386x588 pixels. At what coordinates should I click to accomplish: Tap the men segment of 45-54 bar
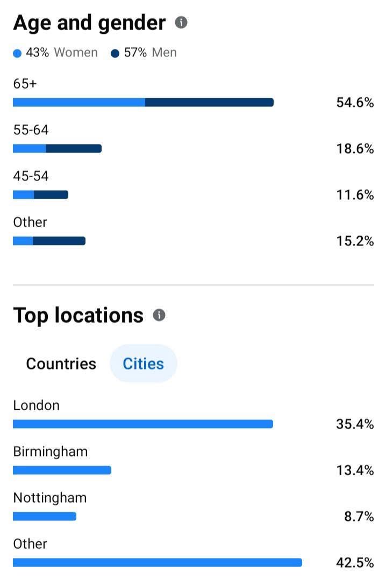click(x=51, y=195)
